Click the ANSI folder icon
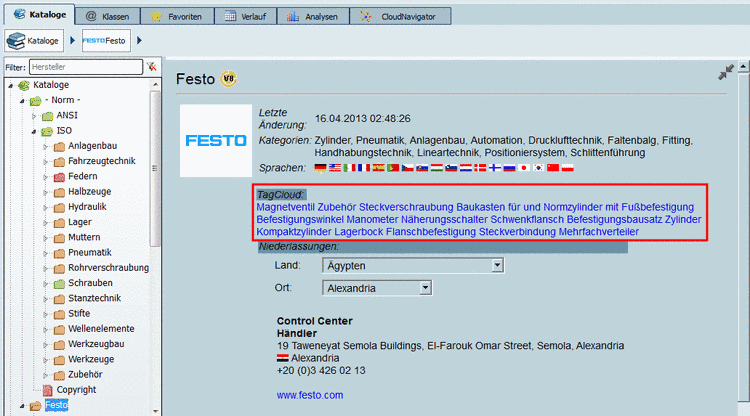The width and height of the screenshot is (750, 416). (x=47, y=116)
